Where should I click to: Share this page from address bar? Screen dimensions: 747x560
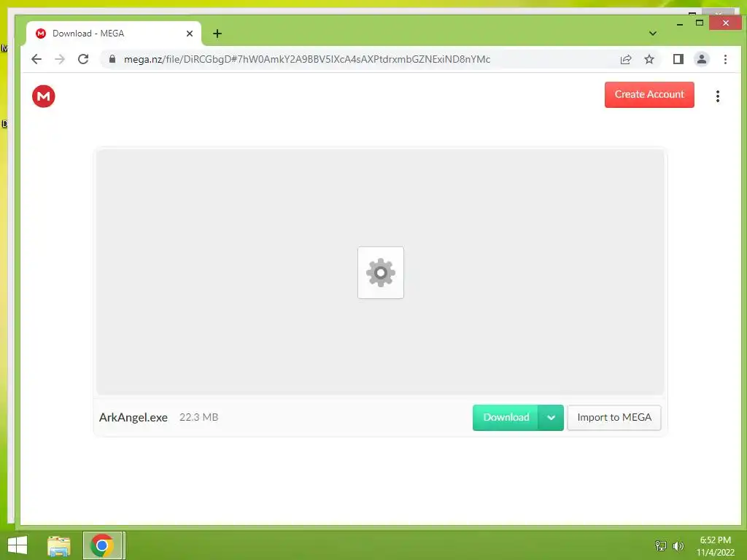tap(626, 59)
